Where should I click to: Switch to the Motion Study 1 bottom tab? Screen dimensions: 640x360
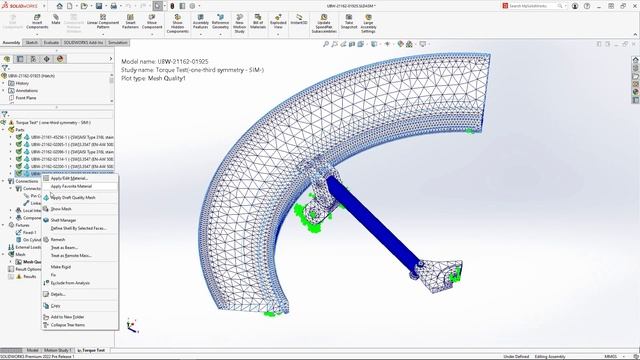[x=58, y=350]
